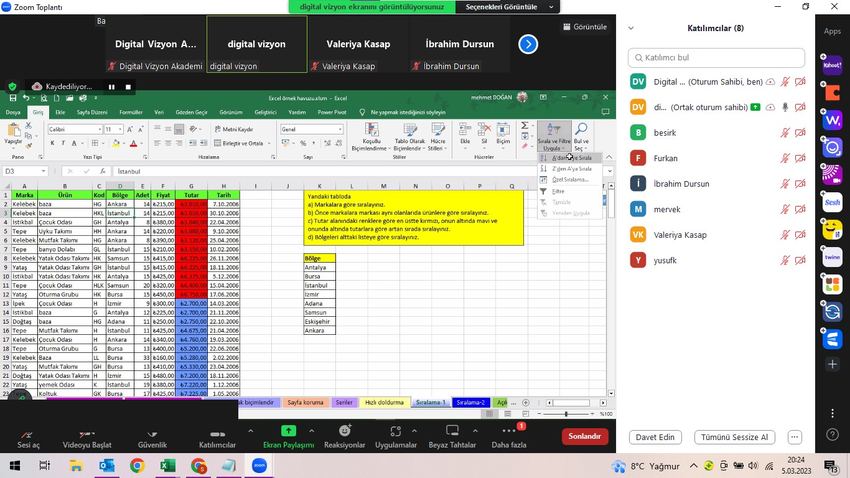Pause the recording
Image resolution: width=850 pixels, height=478 pixels.
[x=111, y=87]
